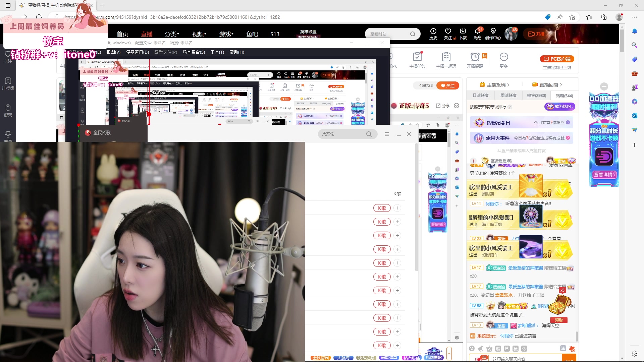Toggle the 滤 chat filter button
Screen dimensions: 644x362
pyautogui.click(x=563, y=349)
